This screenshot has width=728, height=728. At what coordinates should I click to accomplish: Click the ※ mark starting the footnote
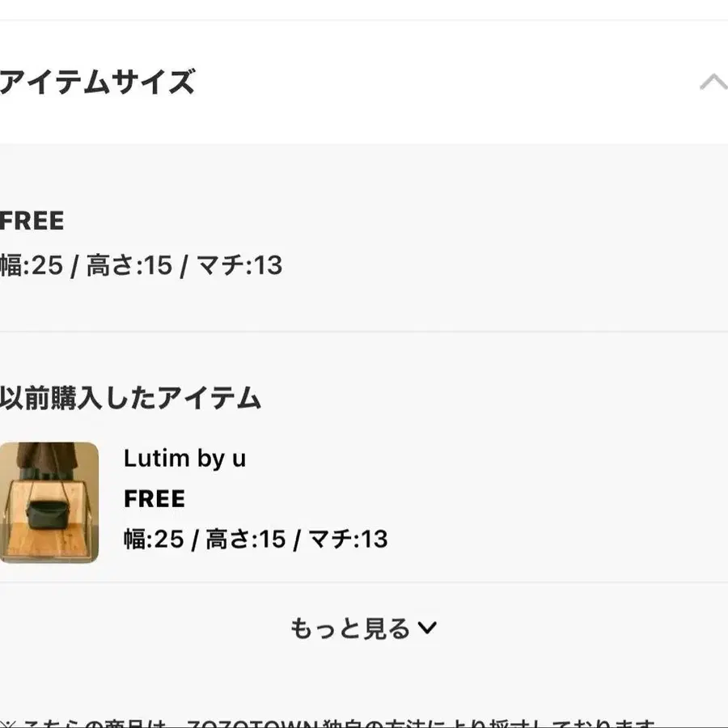click(x=6, y=723)
